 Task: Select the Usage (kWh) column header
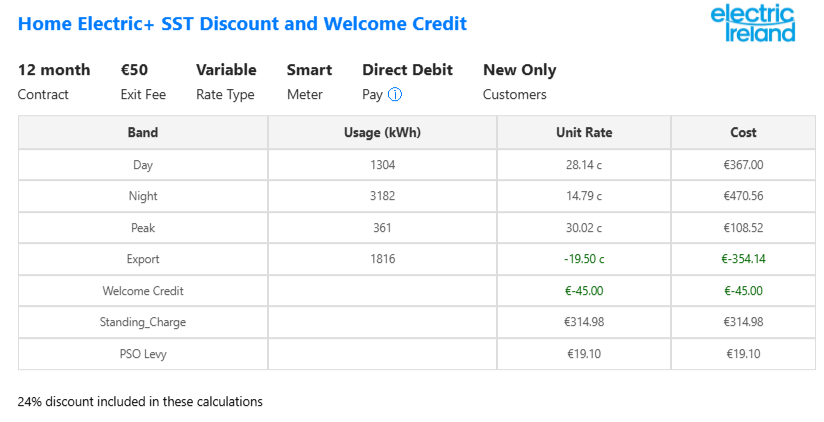click(x=383, y=132)
